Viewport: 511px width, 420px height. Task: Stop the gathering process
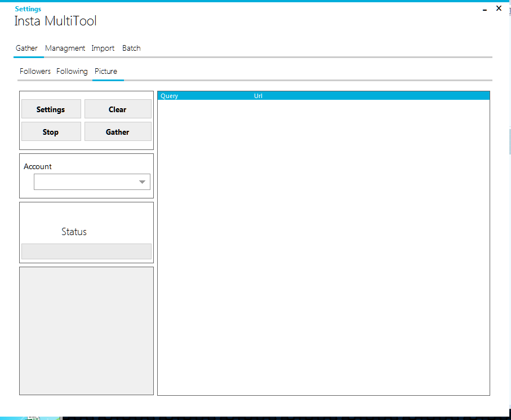point(51,131)
